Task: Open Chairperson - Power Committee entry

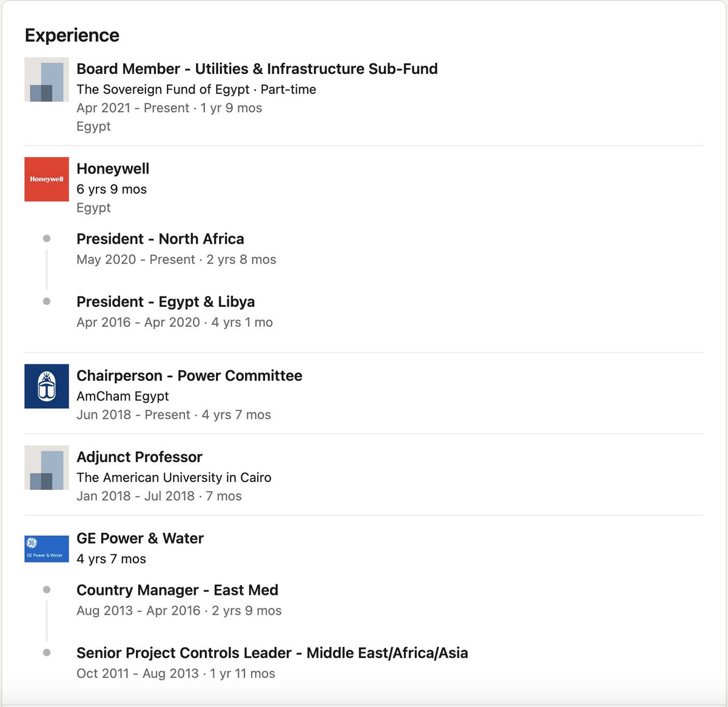Action: pyautogui.click(x=189, y=376)
